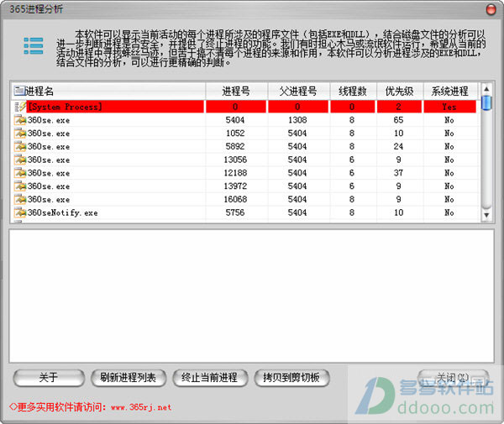Screen dimensions: 504x424
Task: Click process ID cell 5756
Action: tap(235, 212)
